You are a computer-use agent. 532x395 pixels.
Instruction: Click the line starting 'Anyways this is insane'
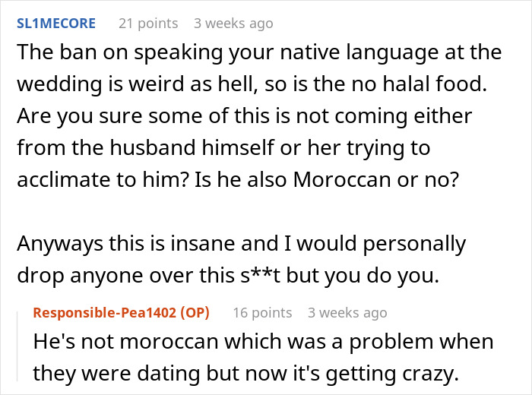pyautogui.click(x=241, y=244)
